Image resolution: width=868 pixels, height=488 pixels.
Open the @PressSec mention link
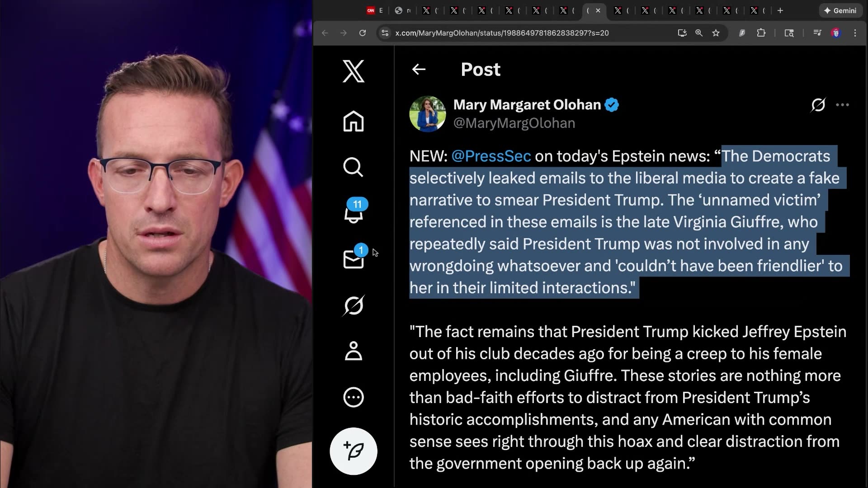491,156
